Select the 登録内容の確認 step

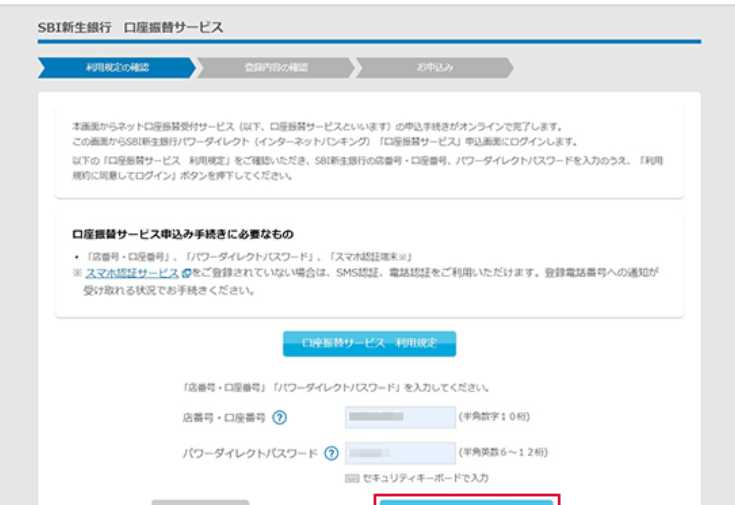pyautogui.click(x=275, y=68)
